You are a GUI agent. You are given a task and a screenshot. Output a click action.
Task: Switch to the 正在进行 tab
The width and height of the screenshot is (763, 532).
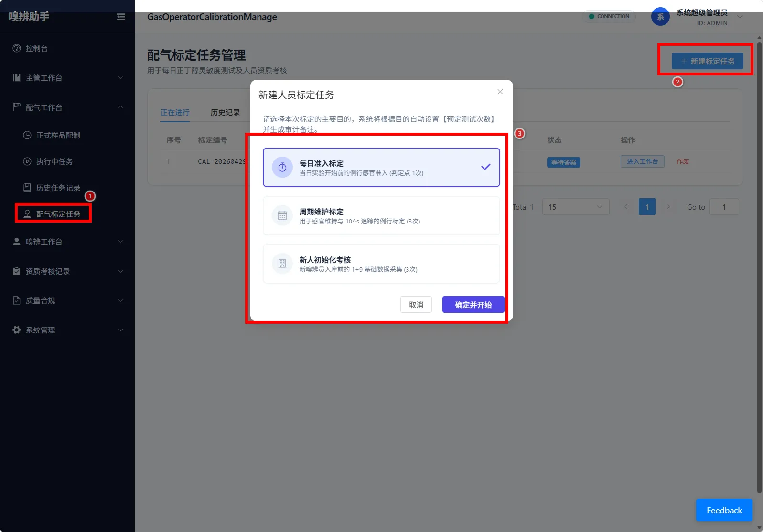pos(175,112)
